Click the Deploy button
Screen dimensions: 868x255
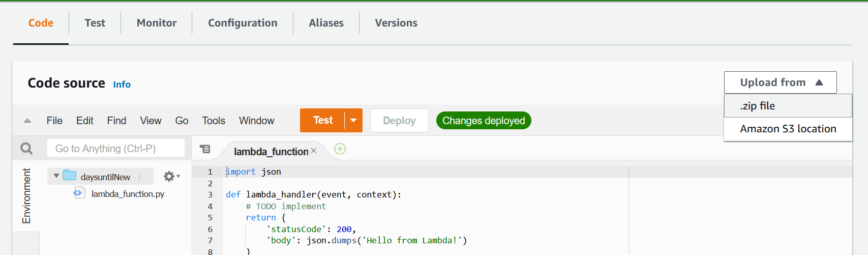[x=399, y=121]
